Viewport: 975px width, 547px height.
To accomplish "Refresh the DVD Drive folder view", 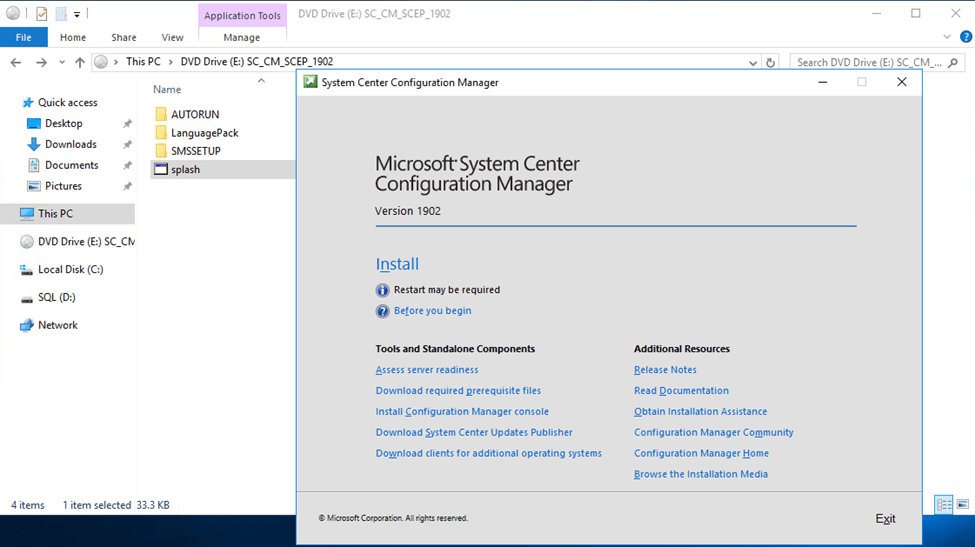I will pos(770,62).
